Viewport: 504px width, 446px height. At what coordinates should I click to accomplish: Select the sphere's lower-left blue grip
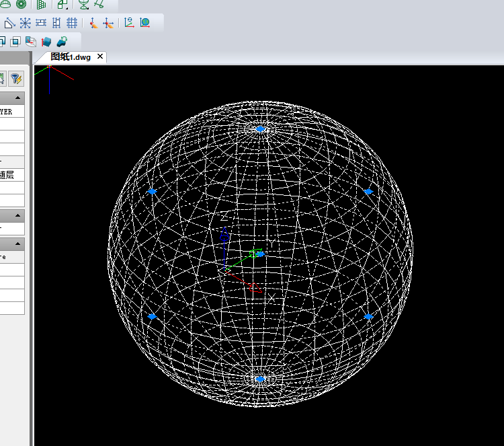(152, 317)
